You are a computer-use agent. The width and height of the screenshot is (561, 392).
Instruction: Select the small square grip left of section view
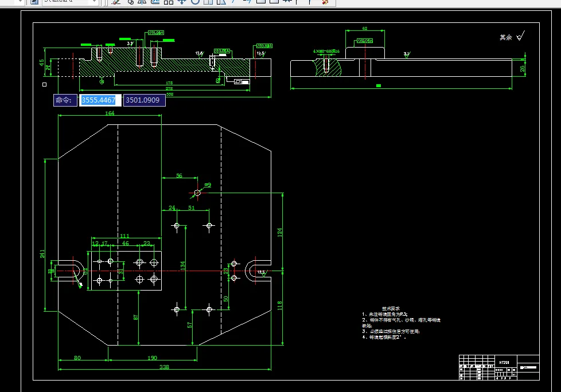point(44,85)
